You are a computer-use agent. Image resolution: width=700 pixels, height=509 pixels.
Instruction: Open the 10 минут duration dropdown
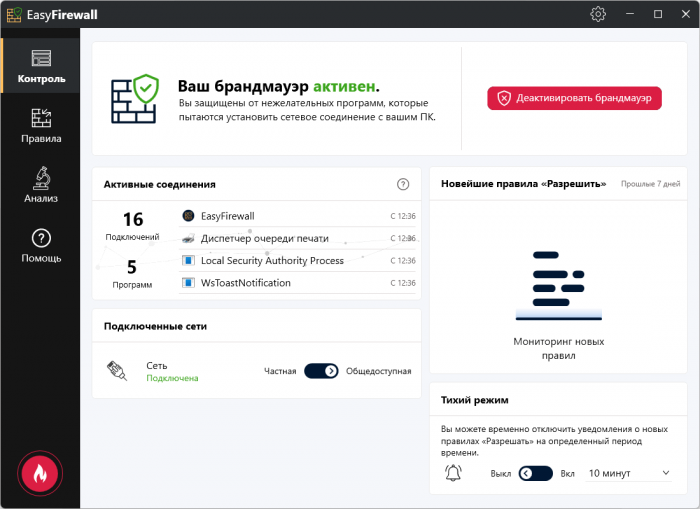[628, 473]
